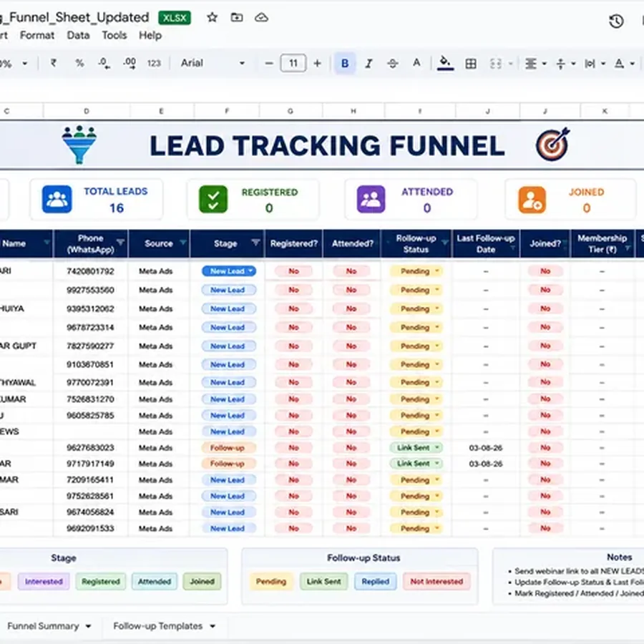Image resolution: width=644 pixels, height=644 pixels.
Task: Toggle italic formatting
Action: [369, 63]
